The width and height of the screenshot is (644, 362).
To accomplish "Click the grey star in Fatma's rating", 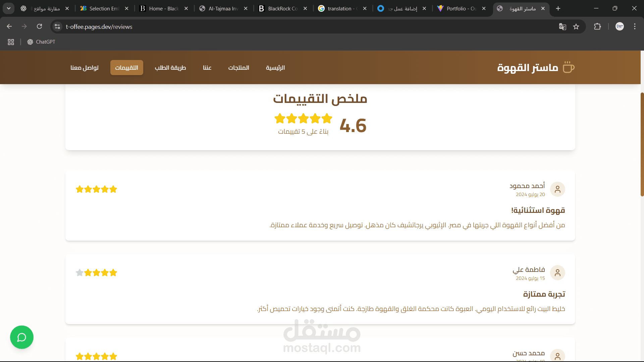I will point(79,273).
